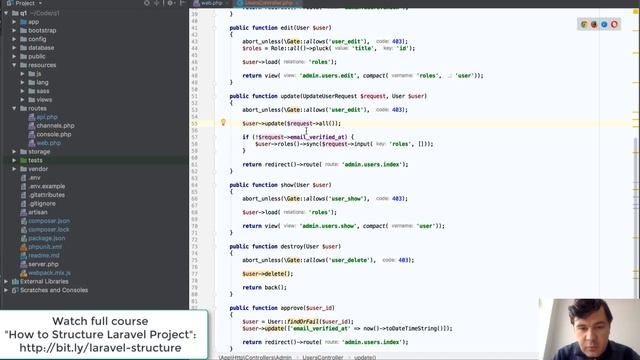Click the bit.ly/laravel-structure link
640x360 pixels.
click(100, 348)
